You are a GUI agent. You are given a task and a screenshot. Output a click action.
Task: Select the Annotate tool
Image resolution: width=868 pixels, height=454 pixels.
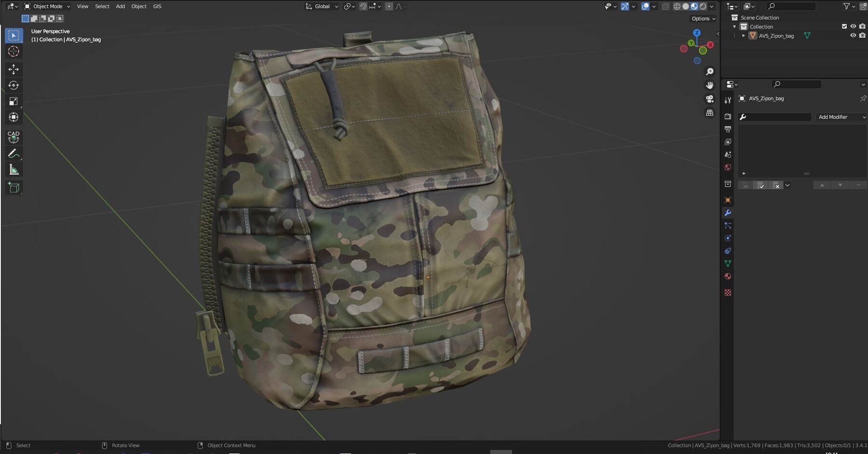14,153
